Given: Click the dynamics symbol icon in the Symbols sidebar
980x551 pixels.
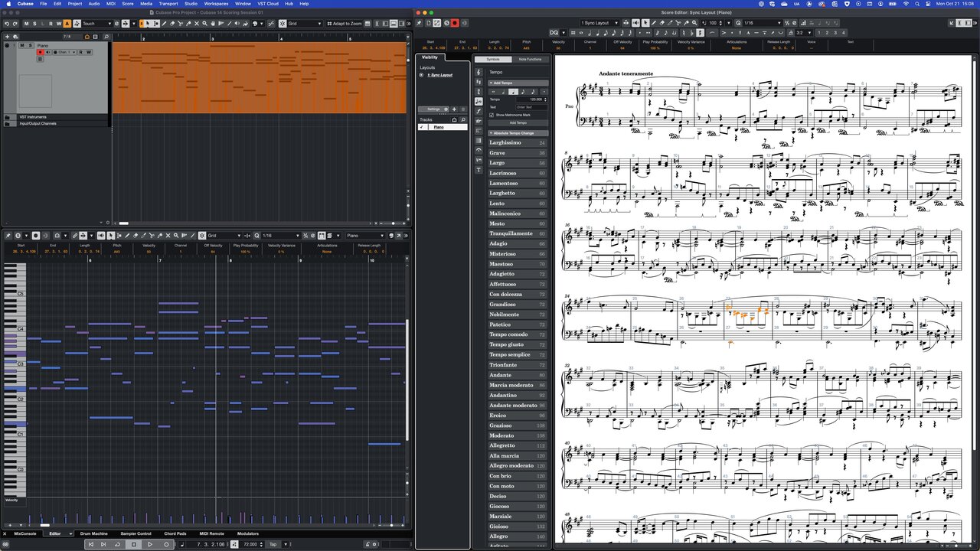Looking at the screenshot, I should (479, 111).
